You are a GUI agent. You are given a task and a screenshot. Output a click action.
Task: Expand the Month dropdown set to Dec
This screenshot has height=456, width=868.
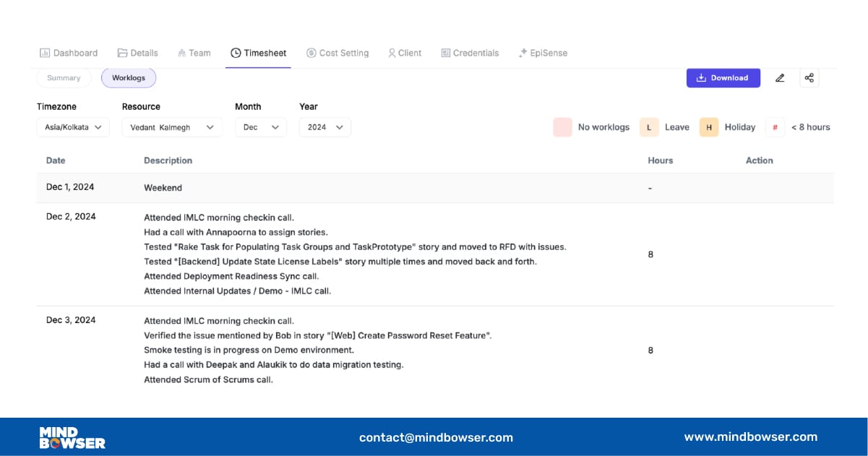coord(260,127)
